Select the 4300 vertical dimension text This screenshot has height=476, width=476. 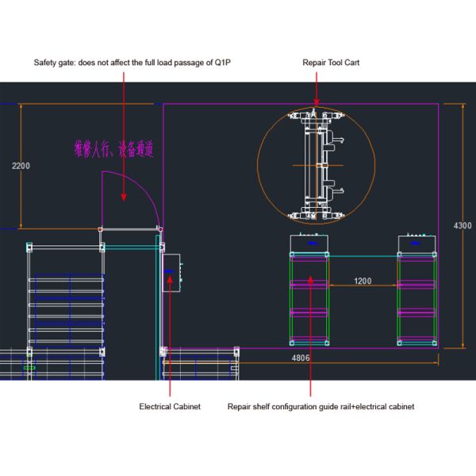tap(462, 226)
